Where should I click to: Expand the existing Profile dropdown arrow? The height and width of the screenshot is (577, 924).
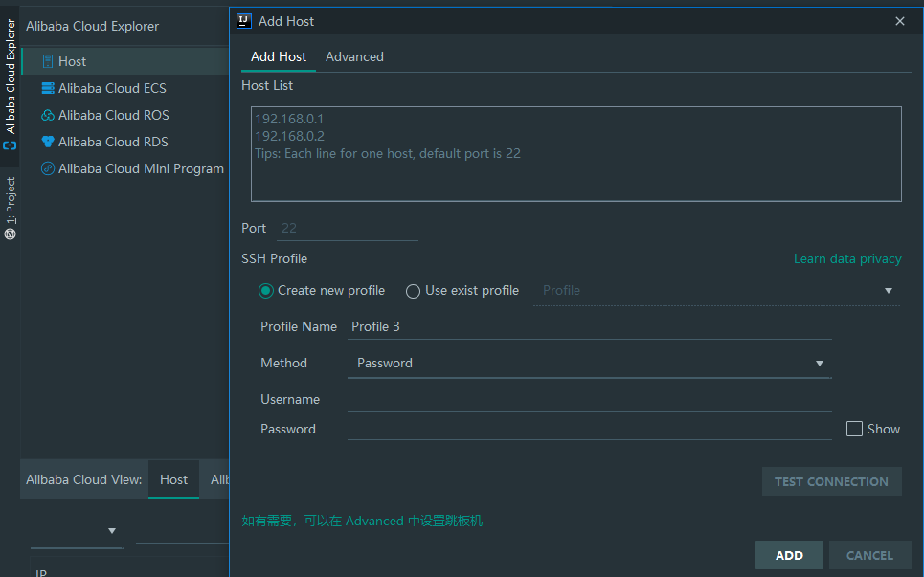[888, 290]
